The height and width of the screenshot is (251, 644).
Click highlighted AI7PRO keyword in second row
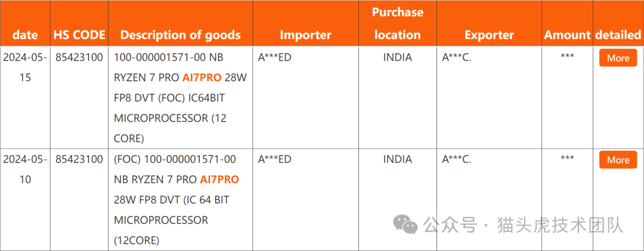[x=219, y=179]
